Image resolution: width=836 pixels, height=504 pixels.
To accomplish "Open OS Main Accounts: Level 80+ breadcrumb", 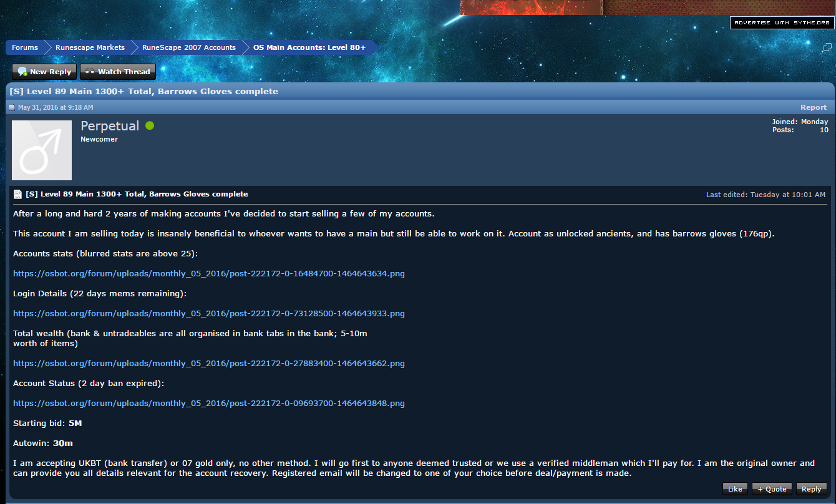I will 309,47.
